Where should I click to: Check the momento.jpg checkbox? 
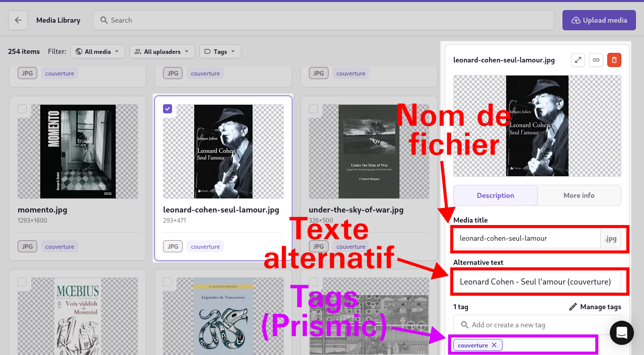point(22,109)
